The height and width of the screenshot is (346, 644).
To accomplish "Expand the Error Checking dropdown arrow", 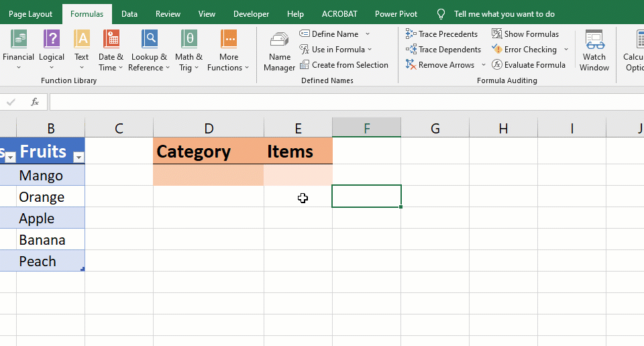I will tap(566, 50).
